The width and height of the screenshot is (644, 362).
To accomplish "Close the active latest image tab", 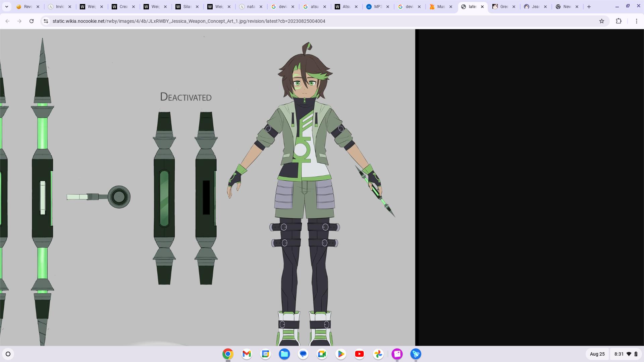I will tap(482, 7).
